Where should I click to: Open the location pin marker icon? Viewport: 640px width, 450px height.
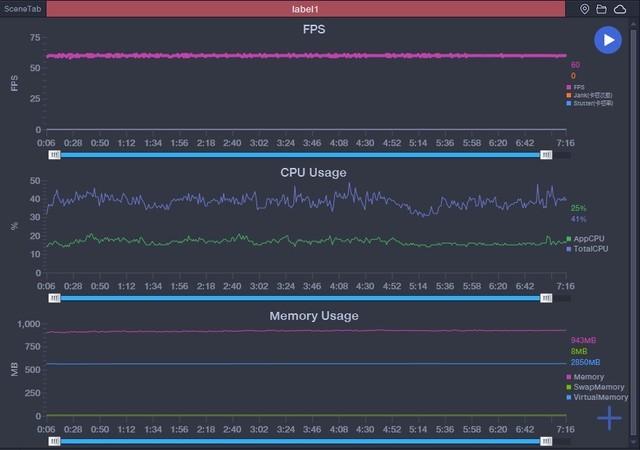584,9
